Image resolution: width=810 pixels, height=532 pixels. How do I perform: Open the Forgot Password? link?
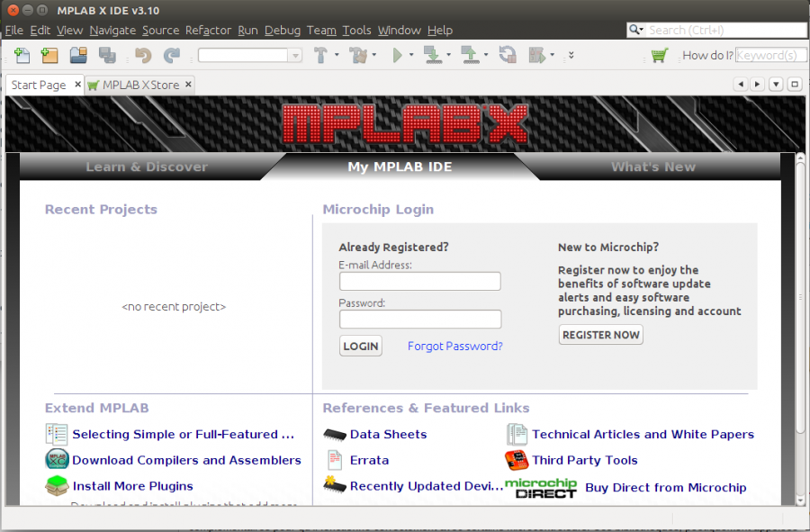click(x=454, y=346)
